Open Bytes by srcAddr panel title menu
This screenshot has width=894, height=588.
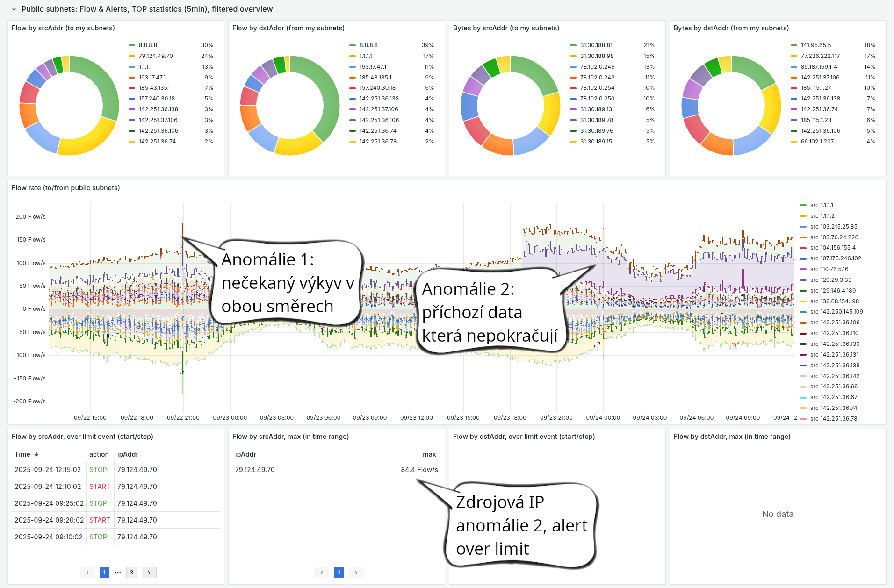tap(505, 28)
